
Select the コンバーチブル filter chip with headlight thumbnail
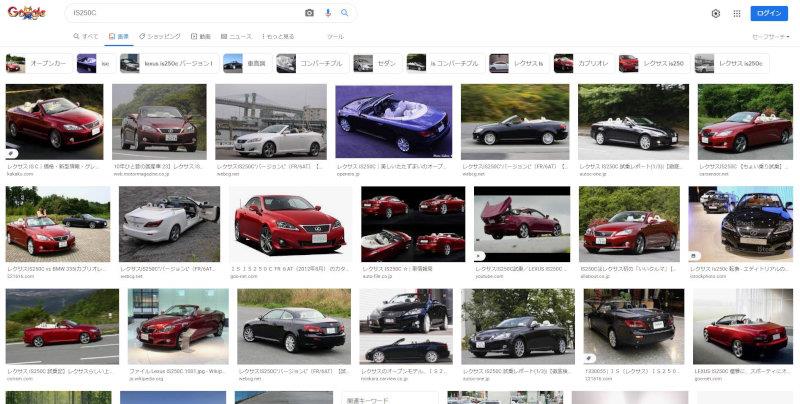(312, 64)
